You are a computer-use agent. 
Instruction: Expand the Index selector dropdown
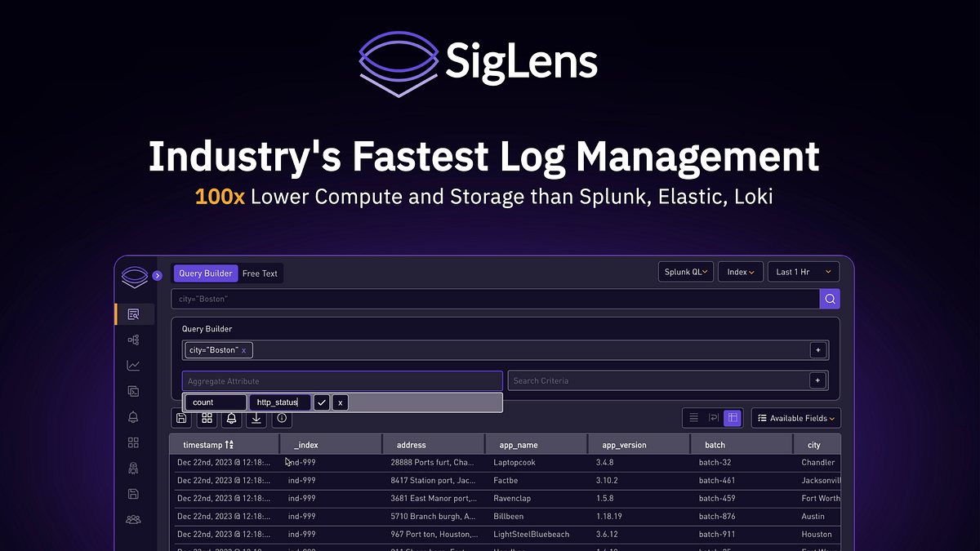click(x=740, y=271)
